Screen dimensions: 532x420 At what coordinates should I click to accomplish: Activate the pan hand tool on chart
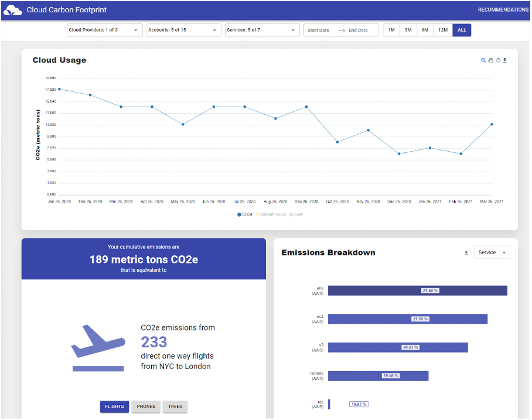pyautogui.click(x=490, y=60)
